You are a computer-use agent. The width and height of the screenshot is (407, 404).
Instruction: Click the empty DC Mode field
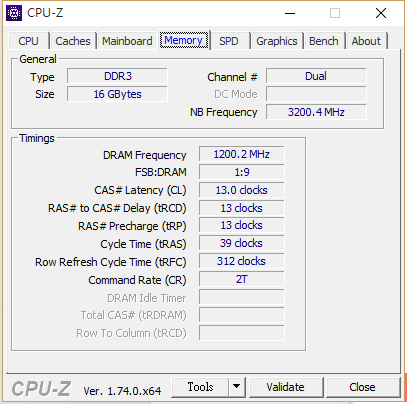[316, 94]
